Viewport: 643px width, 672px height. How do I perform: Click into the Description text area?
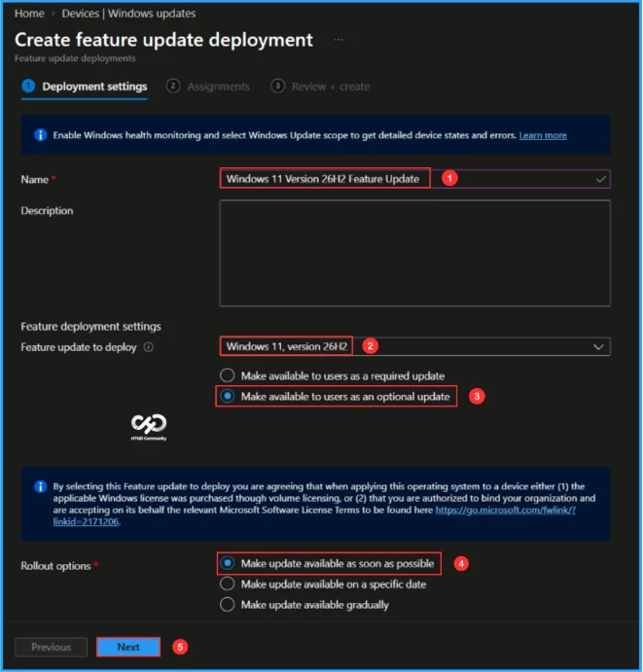coord(415,253)
